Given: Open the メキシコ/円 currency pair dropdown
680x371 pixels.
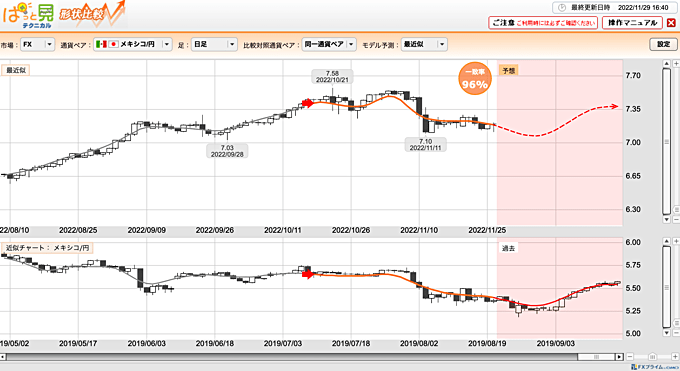Looking at the screenshot, I should (133, 44).
